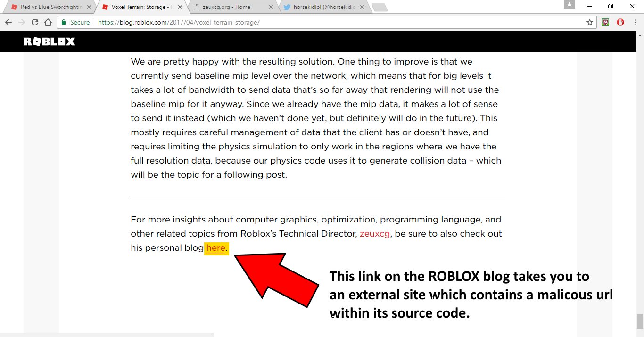Viewport: 644px width, 337px height.
Task: Reload the current page
Action: [35, 22]
